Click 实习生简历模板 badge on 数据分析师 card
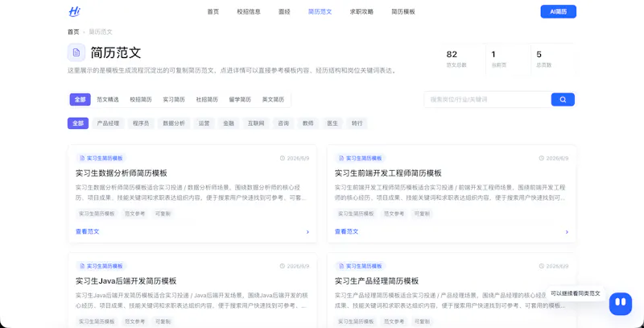Image resolution: width=644 pixels, height=328 pixels. coord(101,158)
